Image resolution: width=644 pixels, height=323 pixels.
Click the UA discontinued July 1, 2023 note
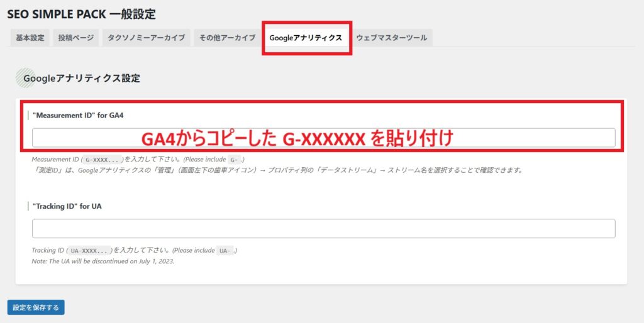tap(103, 261)
